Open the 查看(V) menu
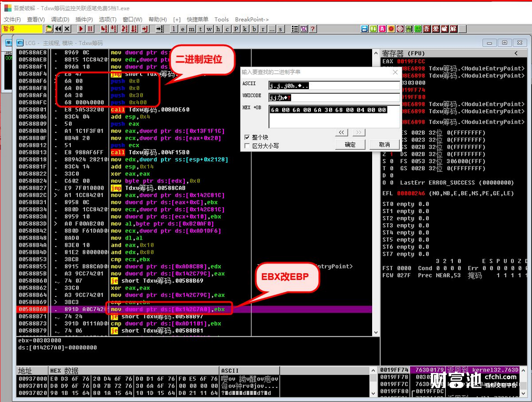 pyautogui.click(x=36, y=19)
